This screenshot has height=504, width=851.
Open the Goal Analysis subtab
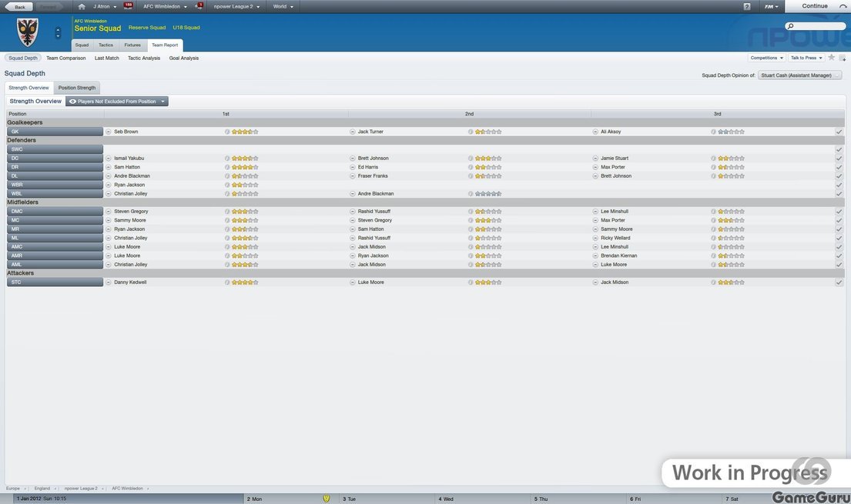(184, 58)
